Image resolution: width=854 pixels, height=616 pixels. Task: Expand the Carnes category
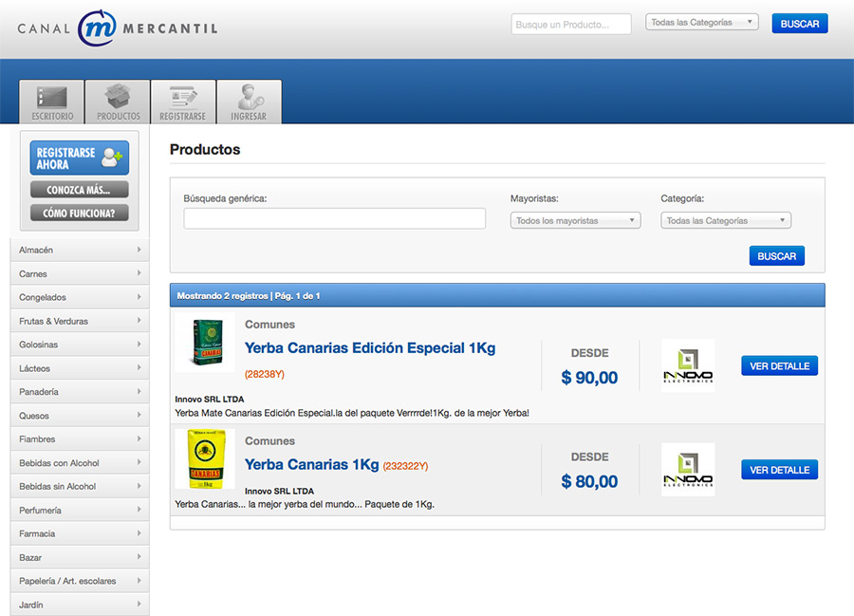[x=80, y=273]
